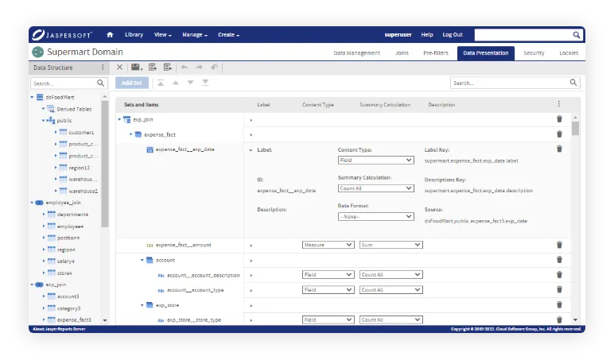Click the Add Set button
The height and width of the screenshot is (364, 614).
(132, 83)
